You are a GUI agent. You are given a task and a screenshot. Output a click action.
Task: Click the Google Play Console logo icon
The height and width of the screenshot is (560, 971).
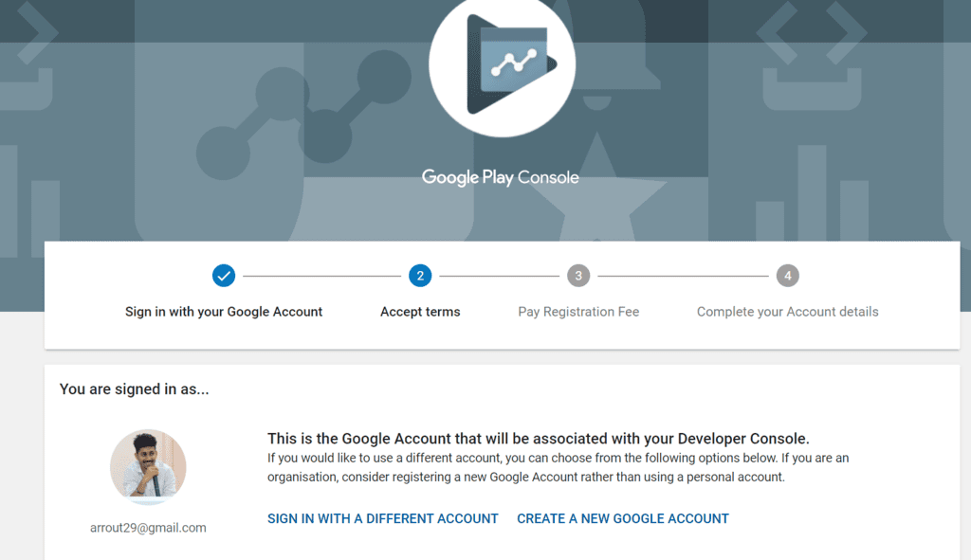pos(502,66)
